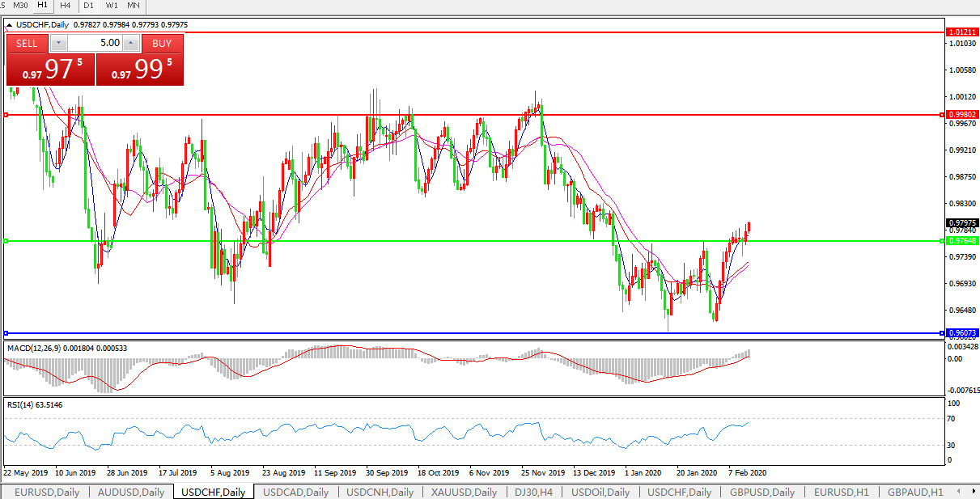Viewport: 980px width, 499px height.
Task: Switch chart to D1 timeframe
Action: pos(89,6)
